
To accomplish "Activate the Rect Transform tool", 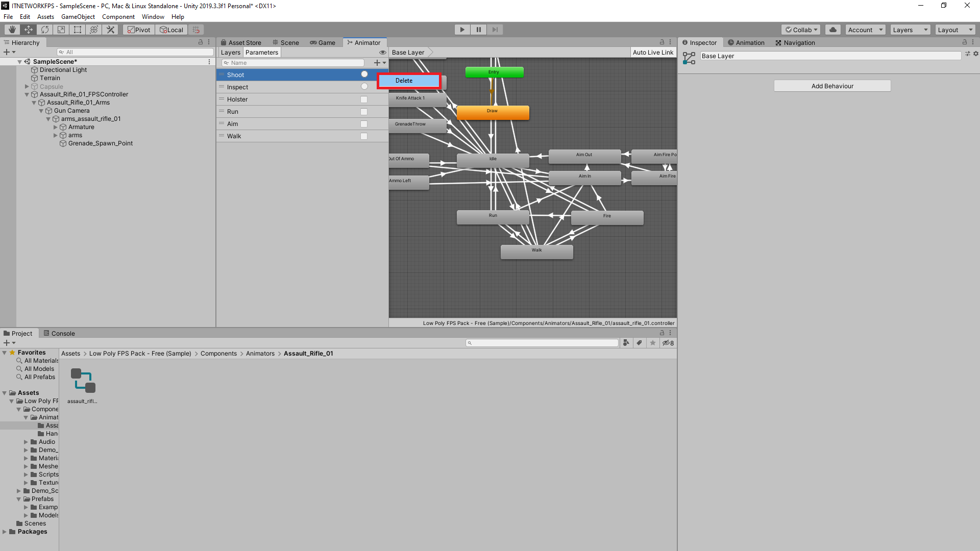I will pyautogui.click(x=77, y=30).
